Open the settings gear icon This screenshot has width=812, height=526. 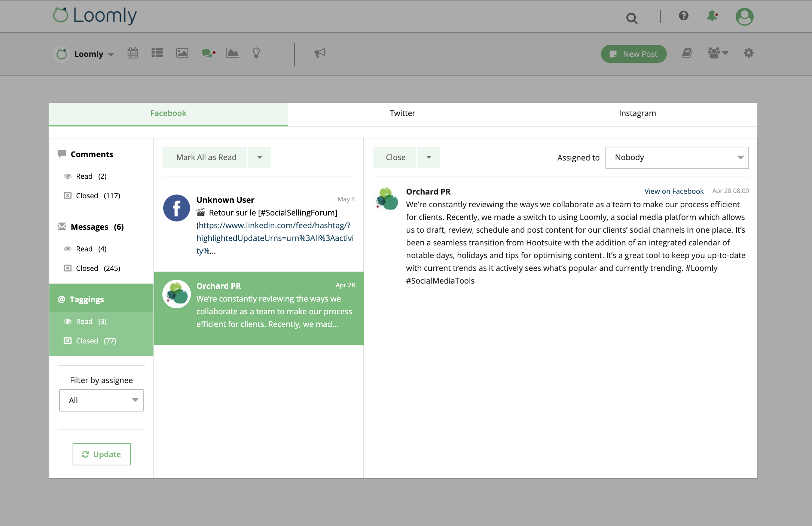748,53
